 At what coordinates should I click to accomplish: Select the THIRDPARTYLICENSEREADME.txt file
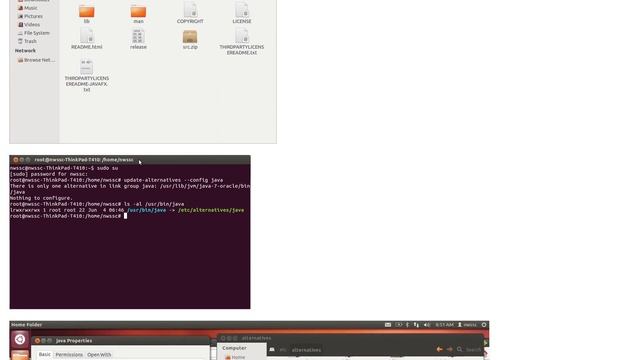coord(242,42)
